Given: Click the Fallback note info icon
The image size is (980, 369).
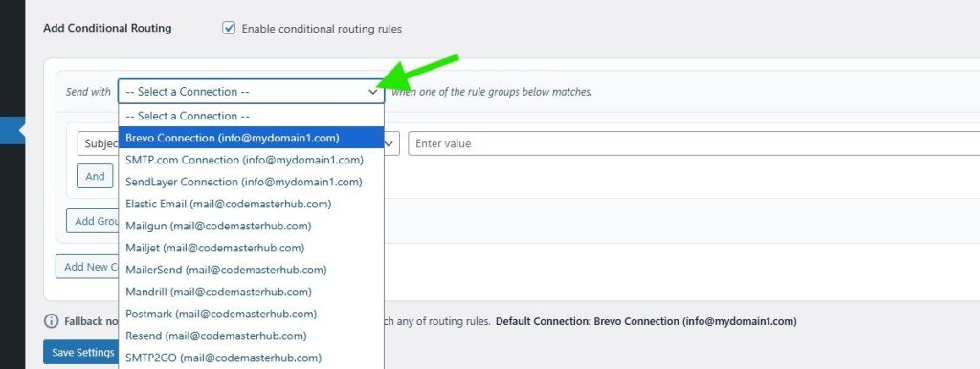Looking at the screenshot, I should (52, 321).
